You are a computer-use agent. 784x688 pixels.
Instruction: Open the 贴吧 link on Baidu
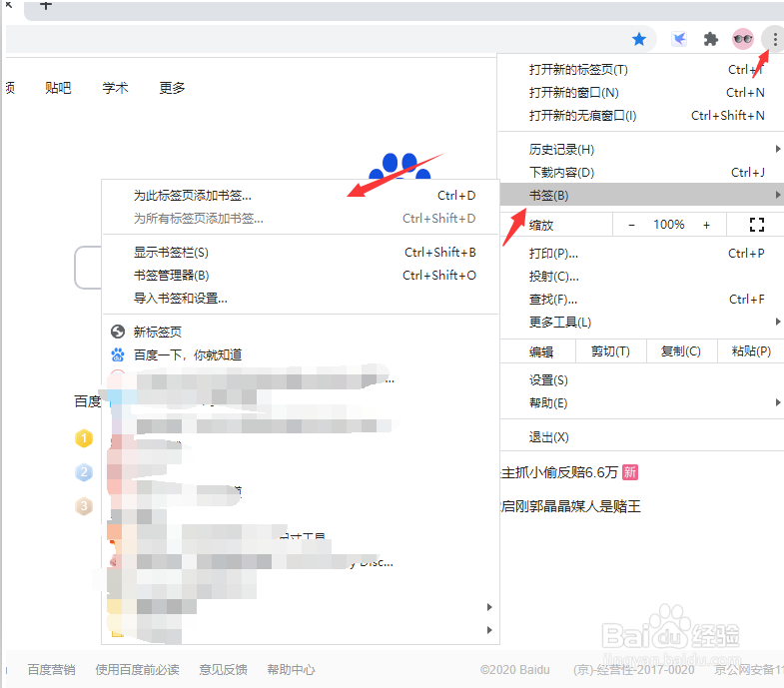[x=58, y=88]
